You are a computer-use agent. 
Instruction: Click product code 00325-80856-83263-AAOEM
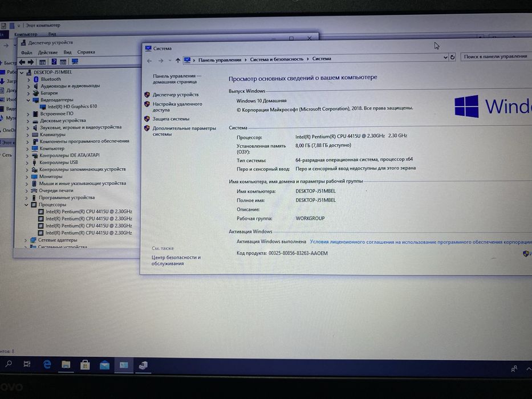[298, 254]
